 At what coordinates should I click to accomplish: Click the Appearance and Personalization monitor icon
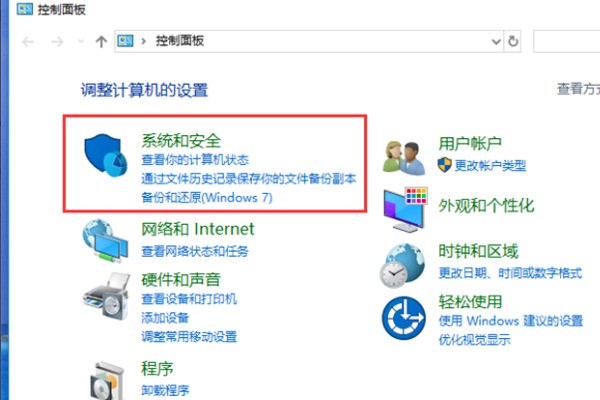click(406, 209)
